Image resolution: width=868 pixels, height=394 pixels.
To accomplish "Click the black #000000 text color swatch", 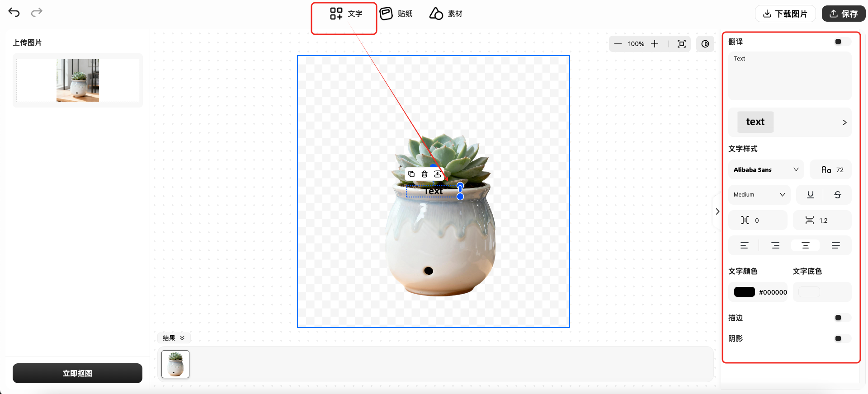I will click(x=744, y=292).
